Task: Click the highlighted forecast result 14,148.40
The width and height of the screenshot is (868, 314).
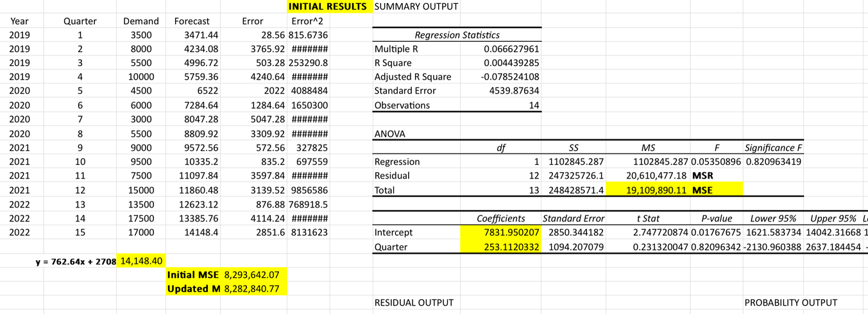Action: pos(141,261)
